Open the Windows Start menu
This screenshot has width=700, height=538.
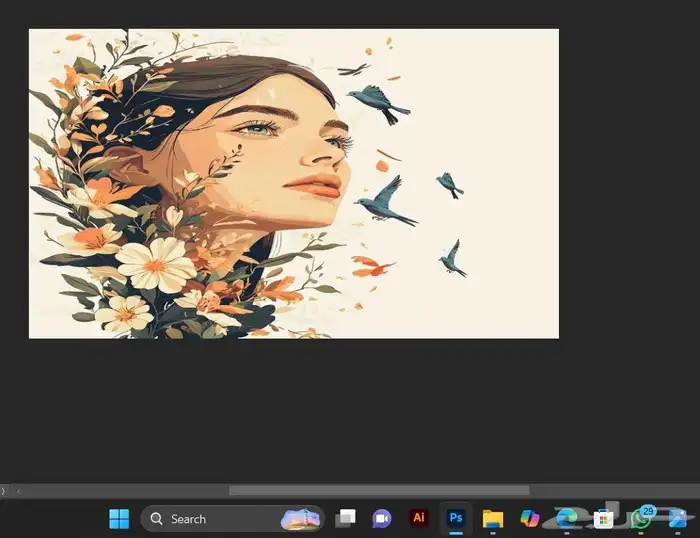click(119, 518)
